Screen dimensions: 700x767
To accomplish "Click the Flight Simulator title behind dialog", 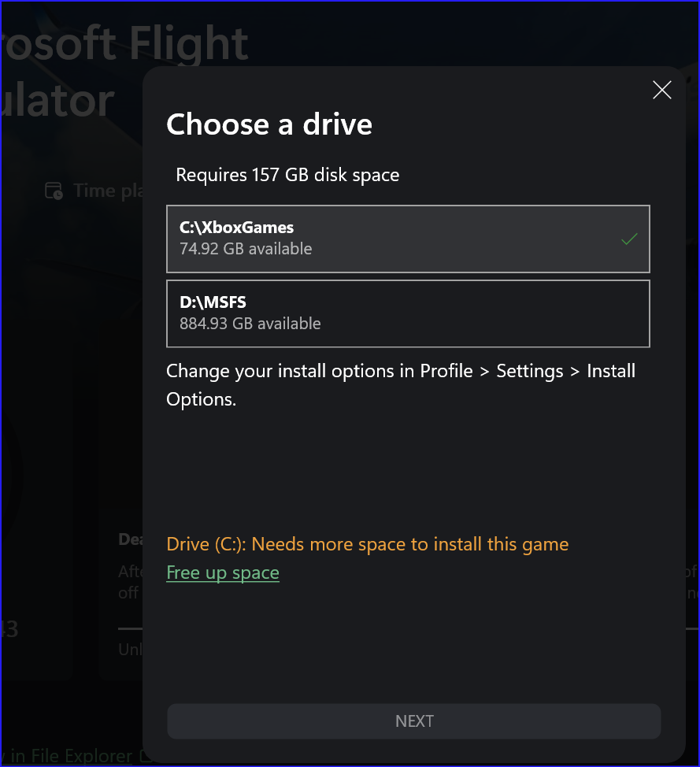I will point(124,71).
